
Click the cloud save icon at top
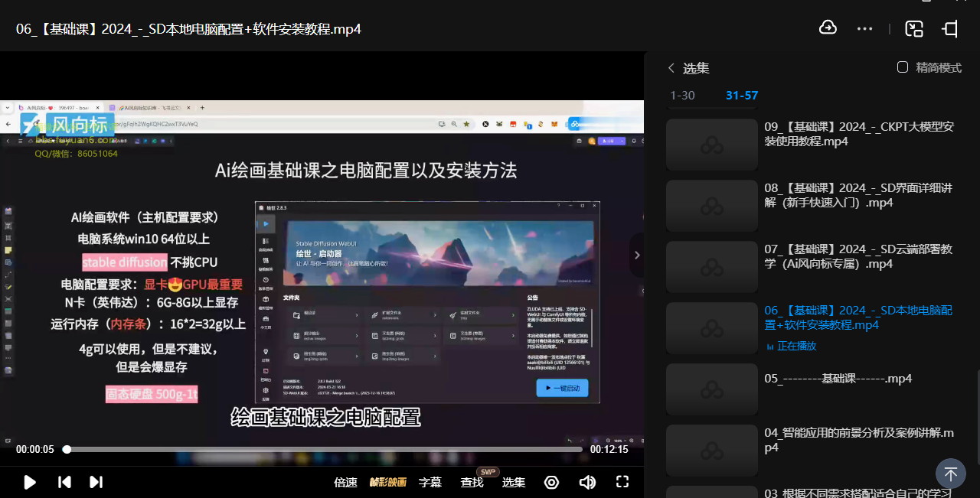tap(828, 28)
